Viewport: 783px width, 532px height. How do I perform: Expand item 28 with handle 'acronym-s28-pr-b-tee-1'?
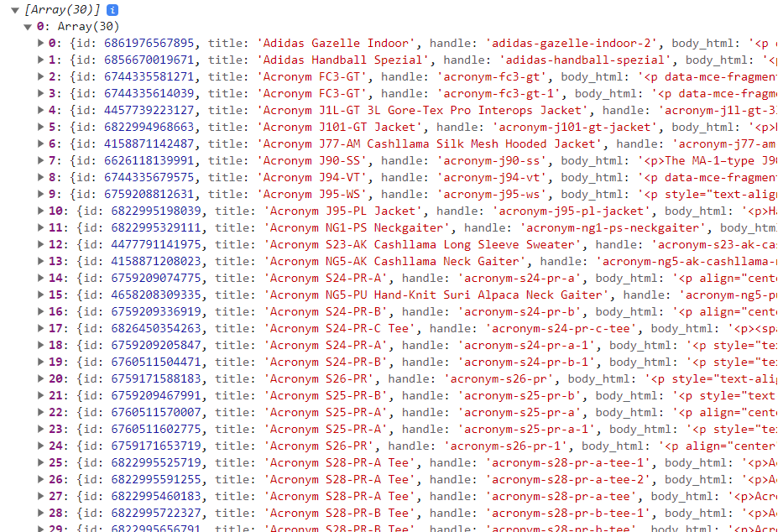[x=41, y=513]
